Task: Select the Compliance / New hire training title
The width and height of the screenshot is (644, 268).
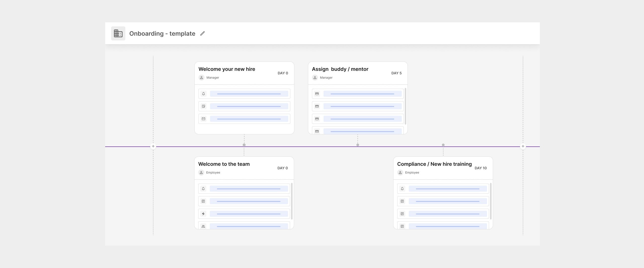Action: 434,164
